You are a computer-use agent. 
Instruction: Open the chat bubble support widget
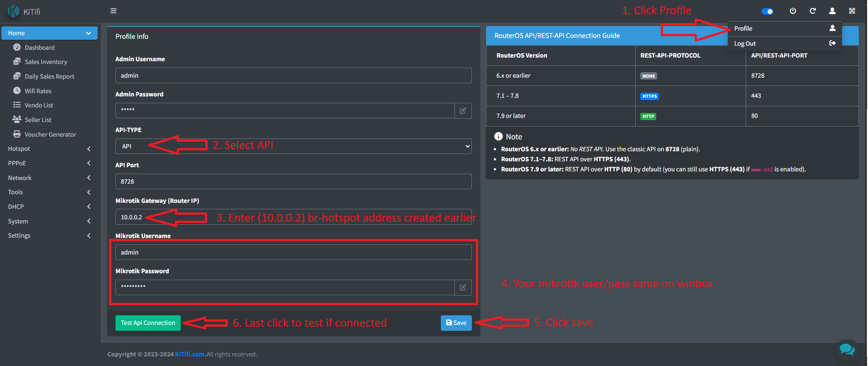(x=847, y=350)
